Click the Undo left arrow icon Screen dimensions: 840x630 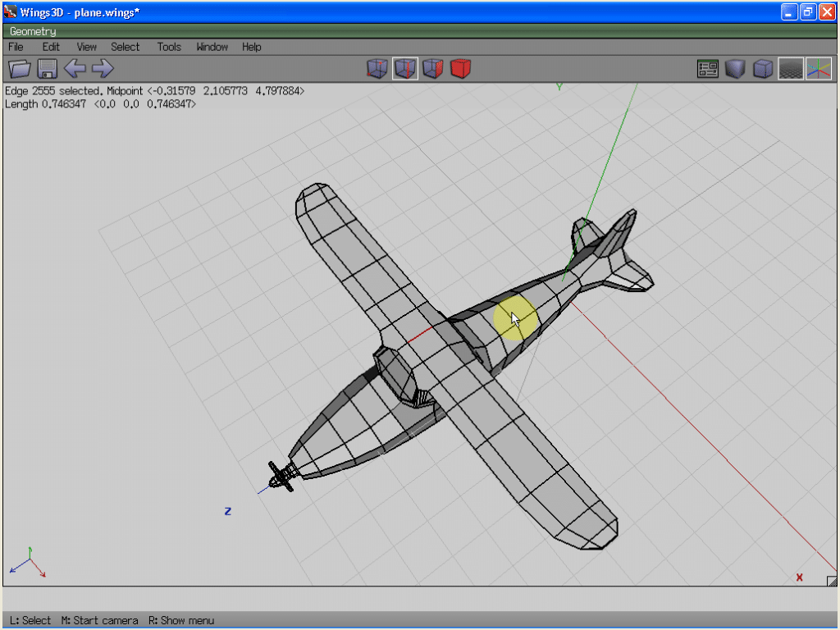pyautogui.click(x=75, y=69)
